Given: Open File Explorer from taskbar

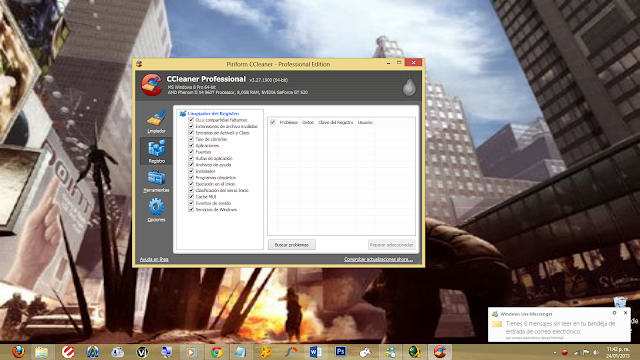Looking at the screenshot, I should tap(42, 352).
